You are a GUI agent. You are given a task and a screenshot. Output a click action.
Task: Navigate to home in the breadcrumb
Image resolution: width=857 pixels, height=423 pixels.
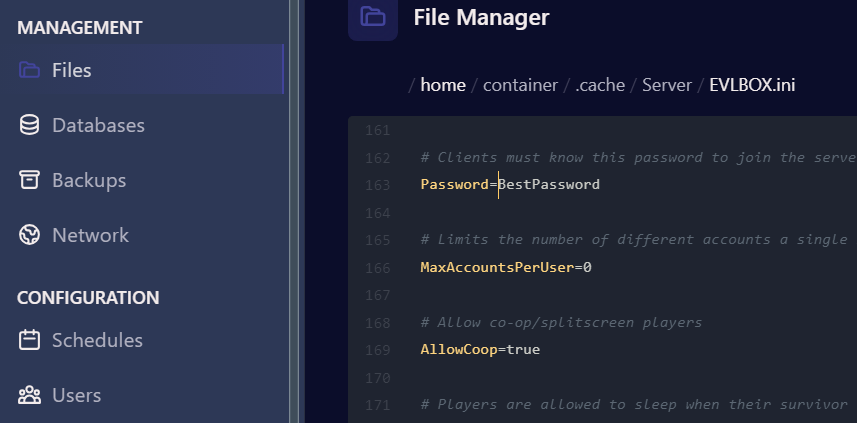pyautogui.click(x=442, y=85)
